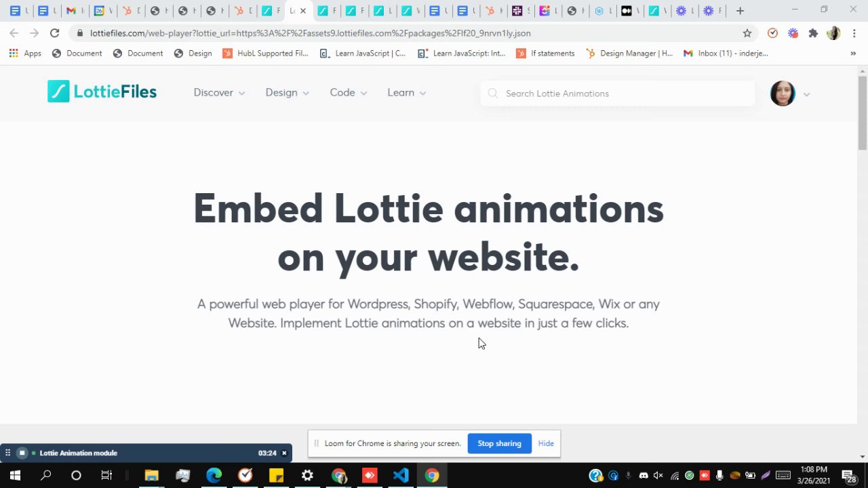Open Chrome profile avatar in toolbar
Screen dimensions: 868x488
click(833, 33)
